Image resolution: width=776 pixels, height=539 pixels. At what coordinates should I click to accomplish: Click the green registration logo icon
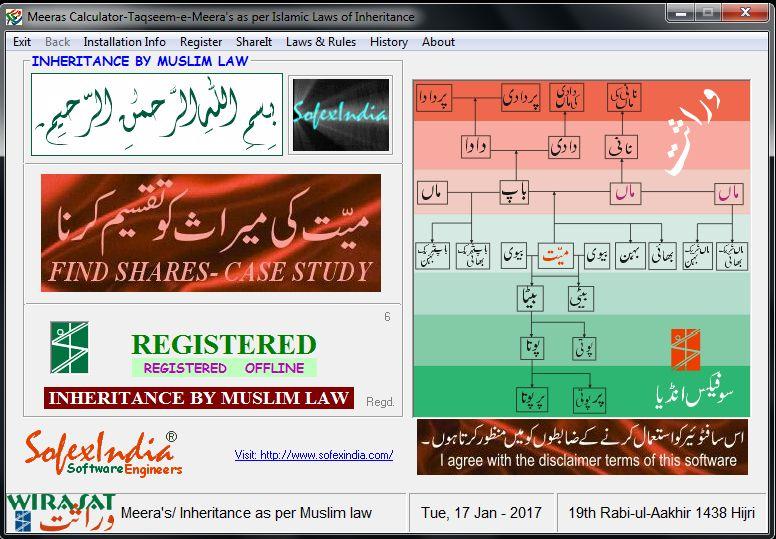click(69, 347)
